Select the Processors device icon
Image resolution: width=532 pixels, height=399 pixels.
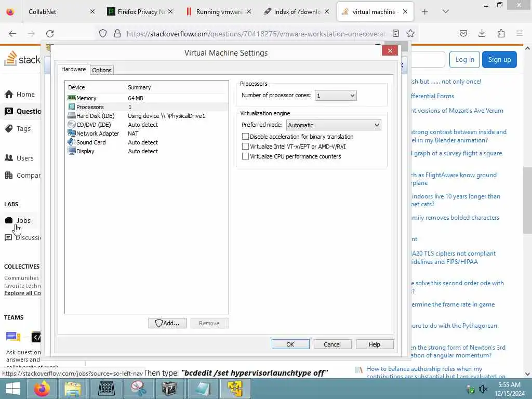point(72,107)
